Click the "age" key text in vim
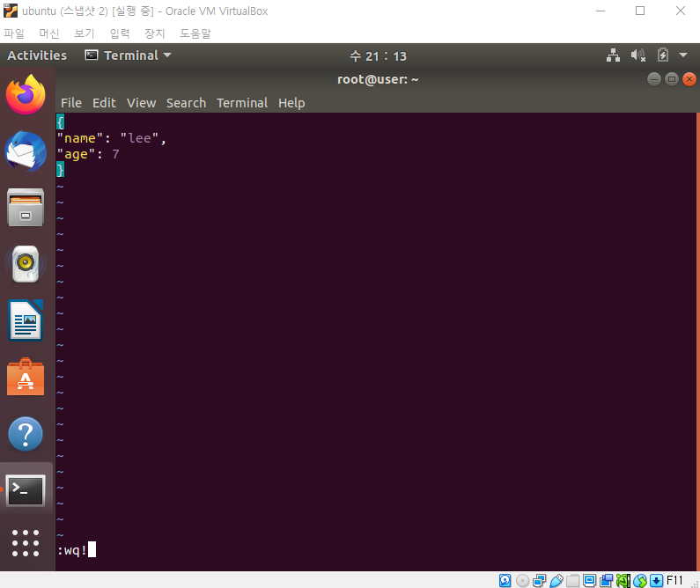This screenshot has height=588, width=700. click(77, 154)
